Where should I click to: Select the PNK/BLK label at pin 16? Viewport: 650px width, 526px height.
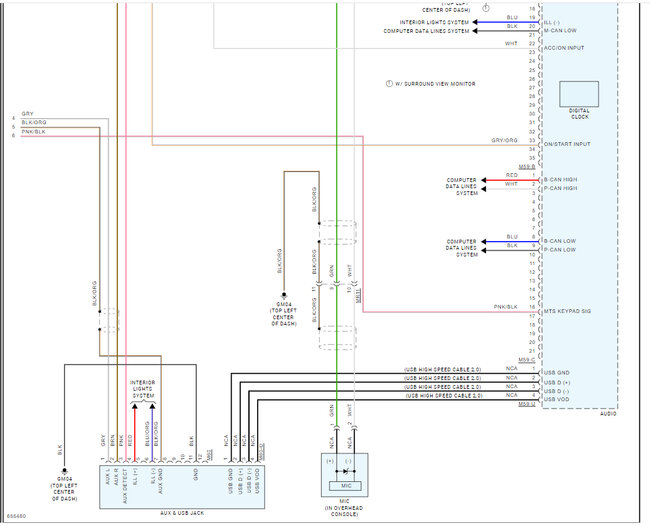tap(505, 307)
